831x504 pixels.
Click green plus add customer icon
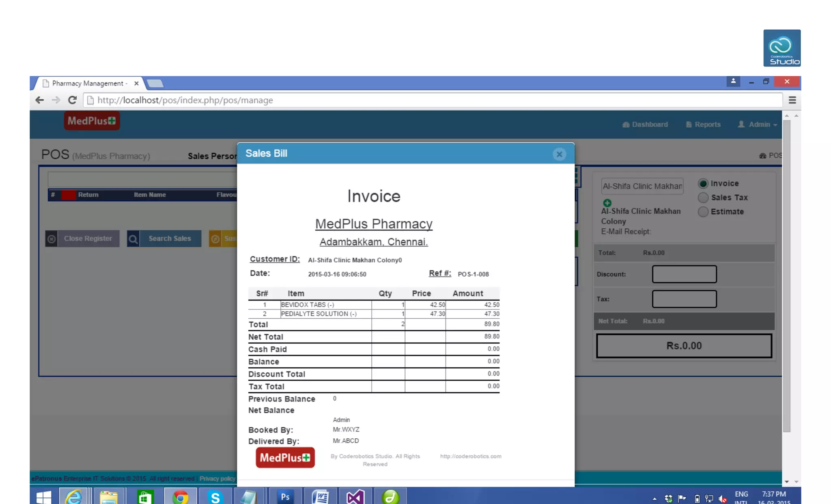coord(607,203)
